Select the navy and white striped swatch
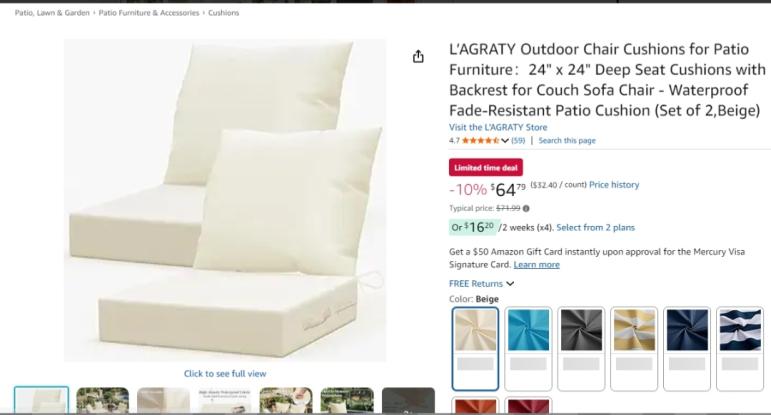771x415 pixels. pos(740,349)
